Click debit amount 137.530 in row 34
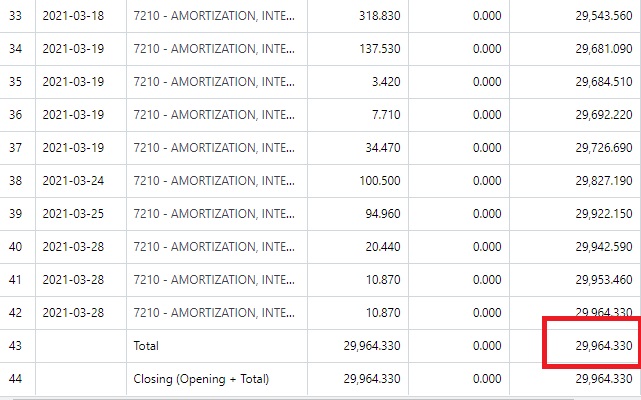The image size is (641, 400). (379, 49)
